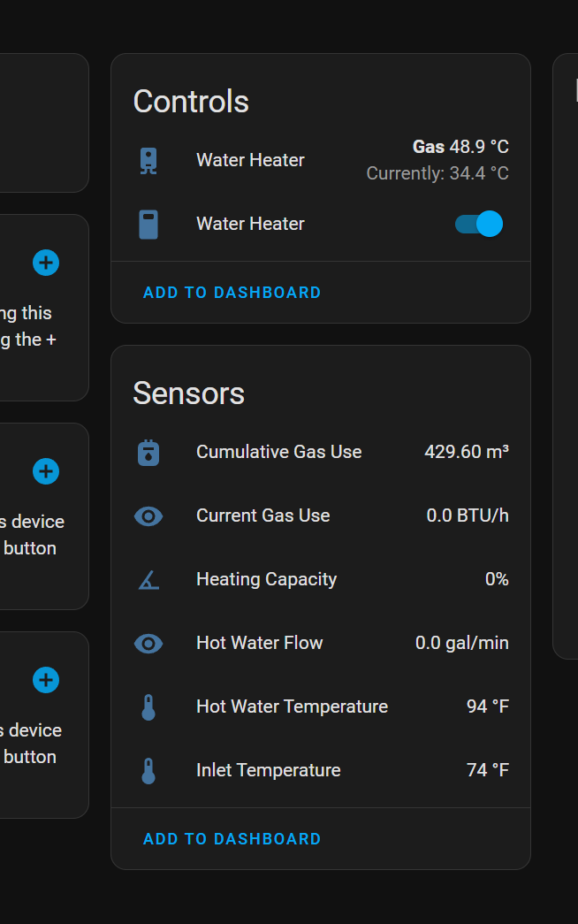Click the eye icon beside Hot Water Flow
578x924 pixels.
tap(148, 643)
